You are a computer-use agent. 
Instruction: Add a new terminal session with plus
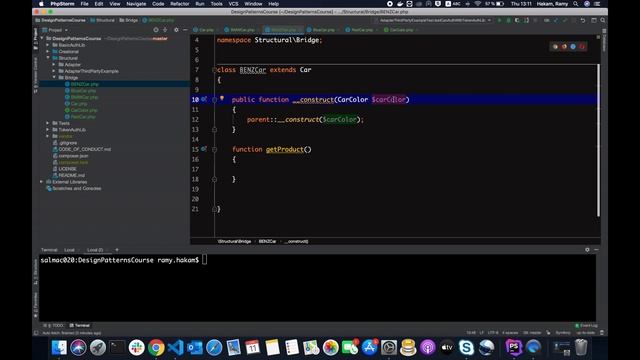tap(117, 249)
